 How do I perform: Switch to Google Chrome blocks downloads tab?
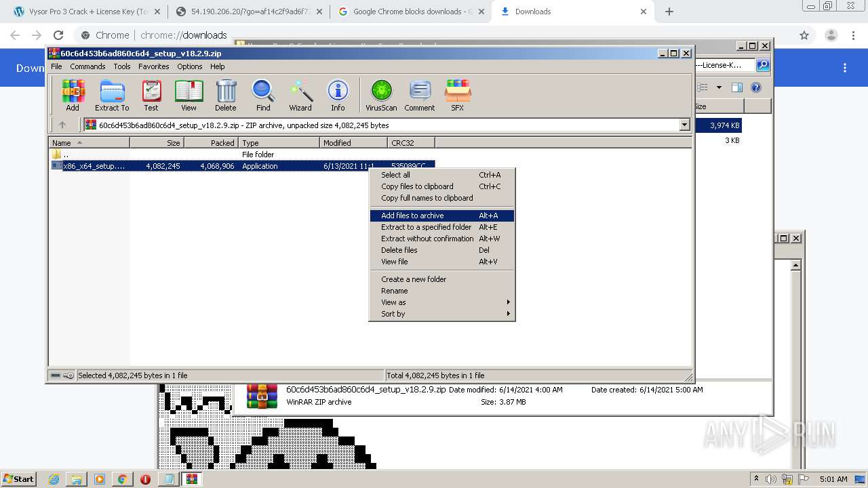pos(411,12)
